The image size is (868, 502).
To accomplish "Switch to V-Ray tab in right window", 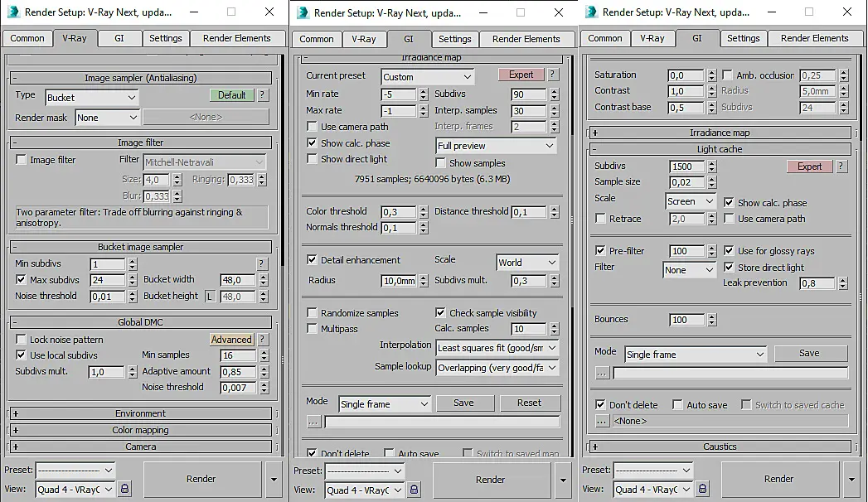I will 652,38.
